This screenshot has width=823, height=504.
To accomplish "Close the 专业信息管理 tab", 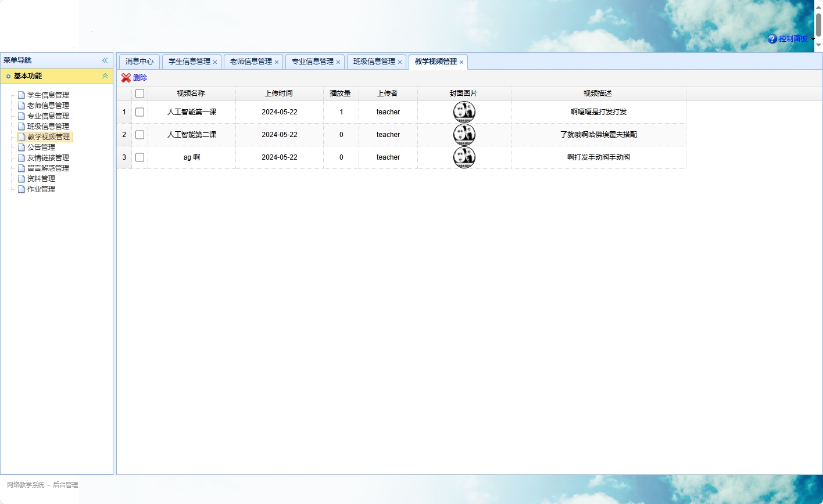I will tap(338, 62).
